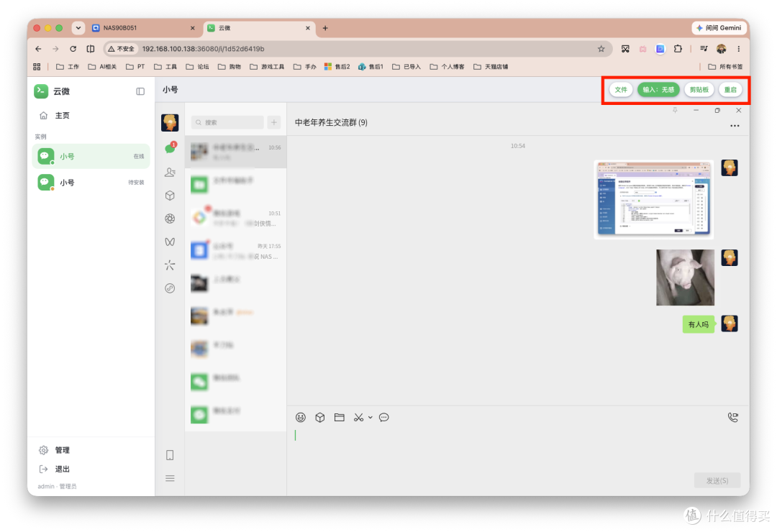Image resolution: width=777 pixels, height=532 pixels.
Task: Pin the WeChat window on top
Action: tap(675, 111)
